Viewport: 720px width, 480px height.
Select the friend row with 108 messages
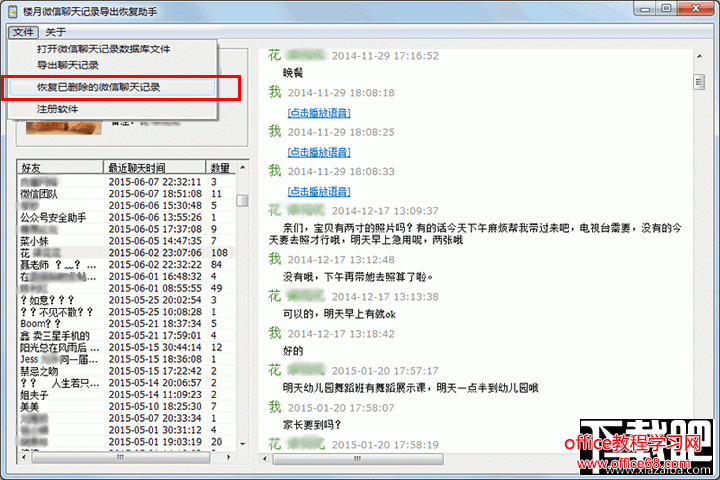(x=127, y=253)
